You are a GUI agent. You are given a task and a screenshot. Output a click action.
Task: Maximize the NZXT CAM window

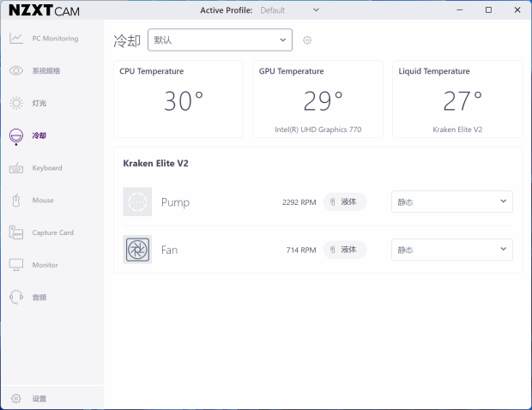click(488, 9)
